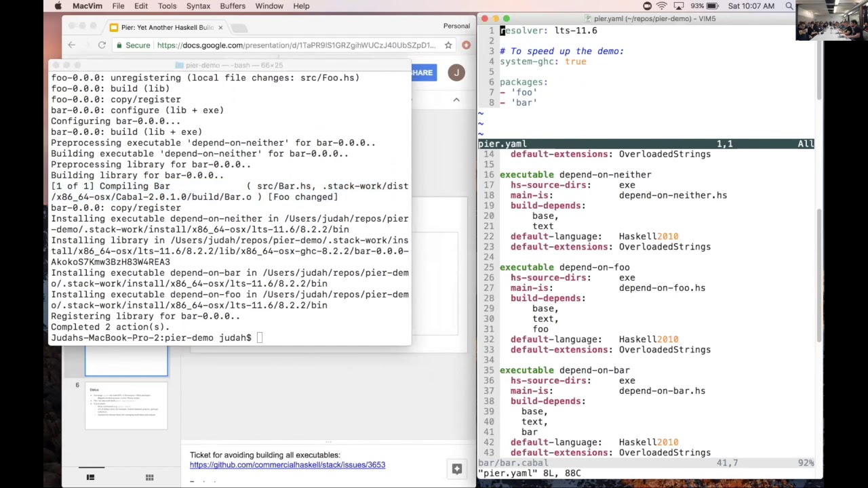The height and width of the screenshot is (488, 868).
Task: Open the J account avatar
Action: click(x=456, y=73)
